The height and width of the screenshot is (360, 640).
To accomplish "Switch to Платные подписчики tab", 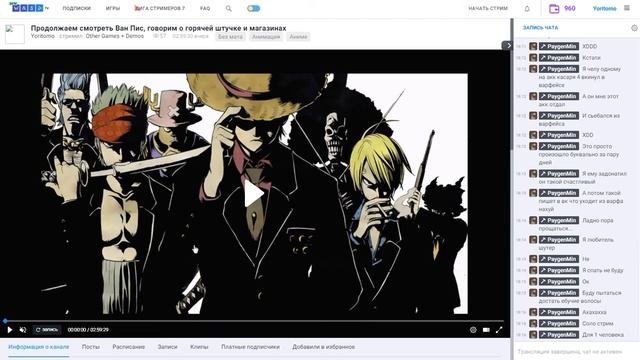I will [250, 347].
